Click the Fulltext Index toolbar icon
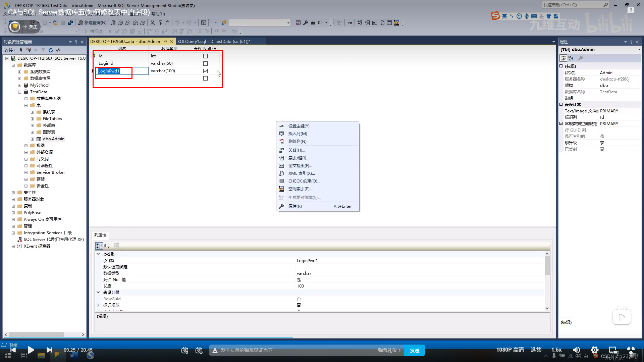This screenshot has height=362, width=644. click(x=375, y=23)
